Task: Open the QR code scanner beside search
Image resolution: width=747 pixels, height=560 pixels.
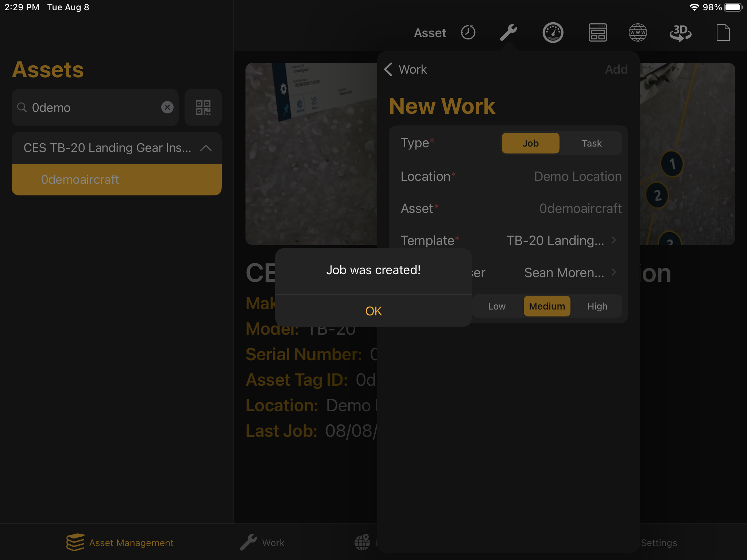Action: (x=203, y=108)
